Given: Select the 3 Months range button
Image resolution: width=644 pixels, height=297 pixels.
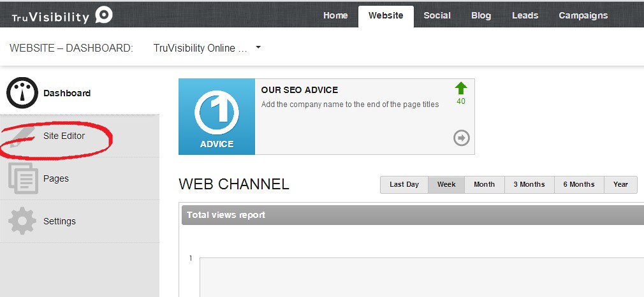Looking at the screenshot, I should tap(529, 184).
